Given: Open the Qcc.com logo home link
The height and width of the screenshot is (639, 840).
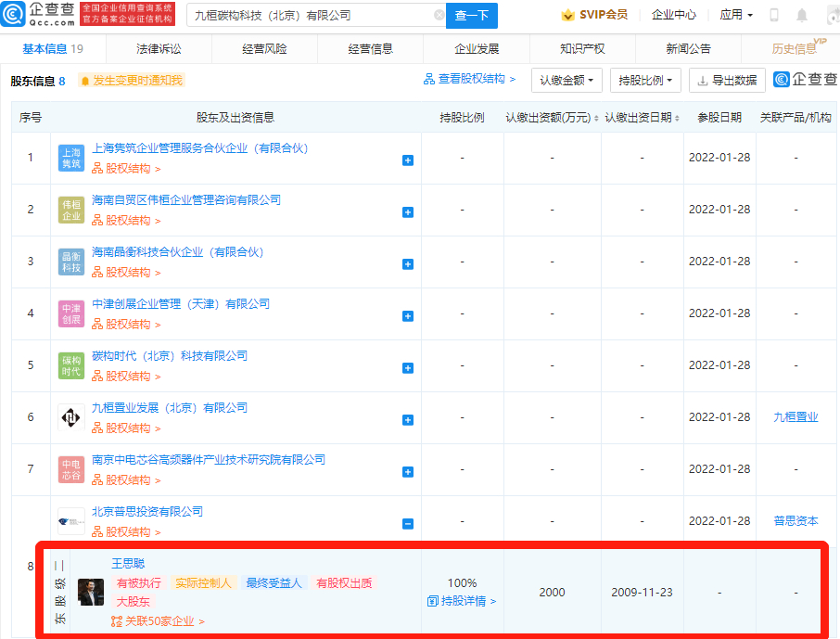Looking at the screenshot, I should (38, 15).
